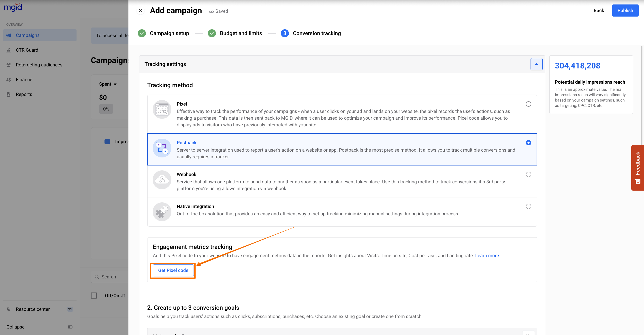Open CTR Guard in sidebar
644x335 pixels.
tap(27, 50)
